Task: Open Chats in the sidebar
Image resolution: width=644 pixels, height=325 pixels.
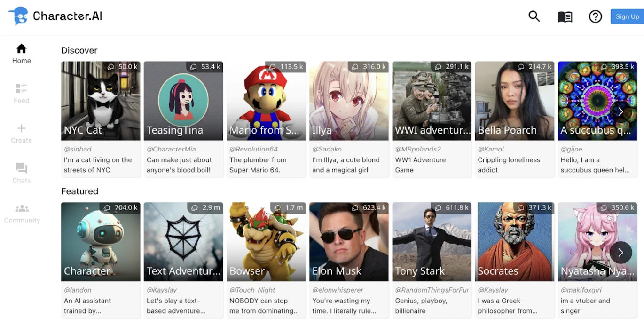Action: (22, 174)
